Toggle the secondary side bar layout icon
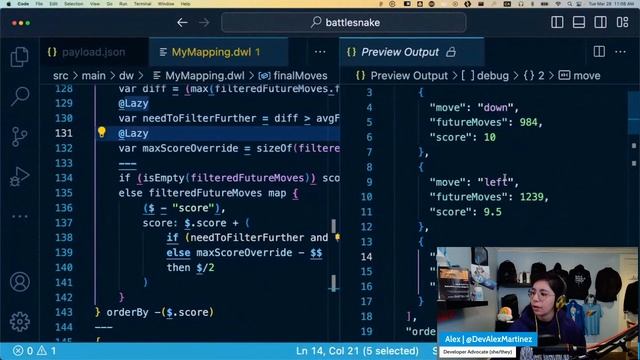640x360 pixels. click(x=600, y=22)
